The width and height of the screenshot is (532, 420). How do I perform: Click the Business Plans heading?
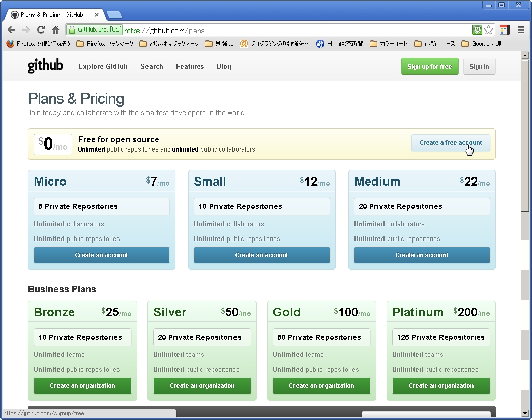[x=62, y=289]
